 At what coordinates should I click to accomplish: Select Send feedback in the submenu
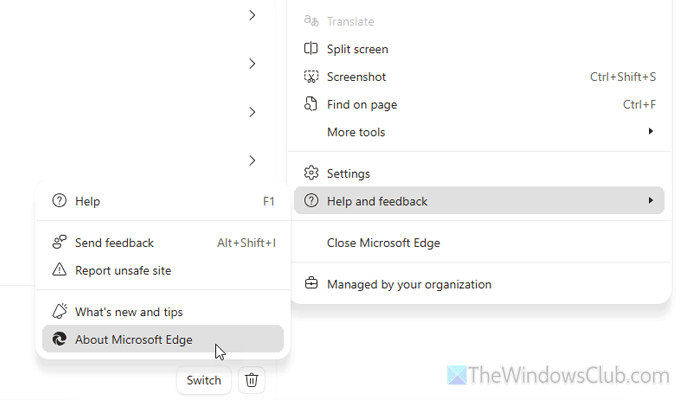pos(163,242)
